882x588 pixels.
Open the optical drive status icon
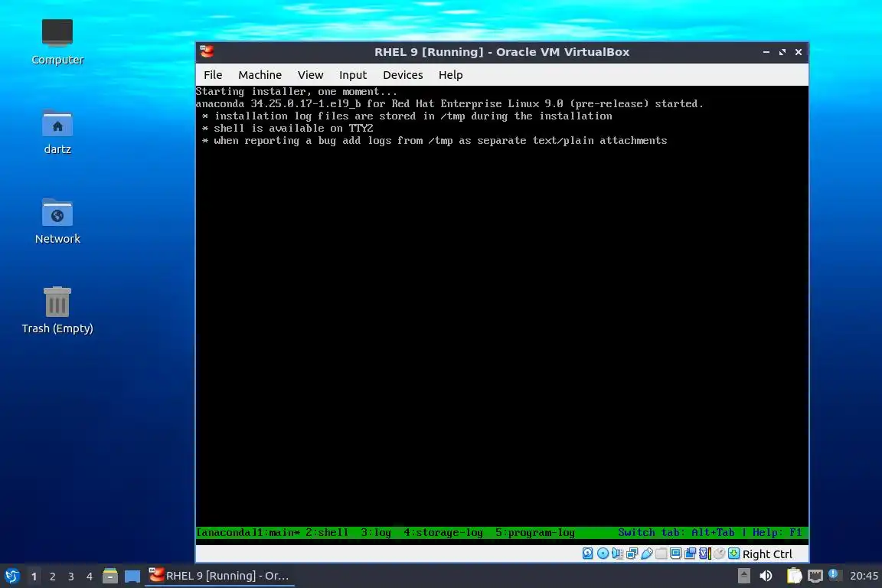click(x=603, y=554)
